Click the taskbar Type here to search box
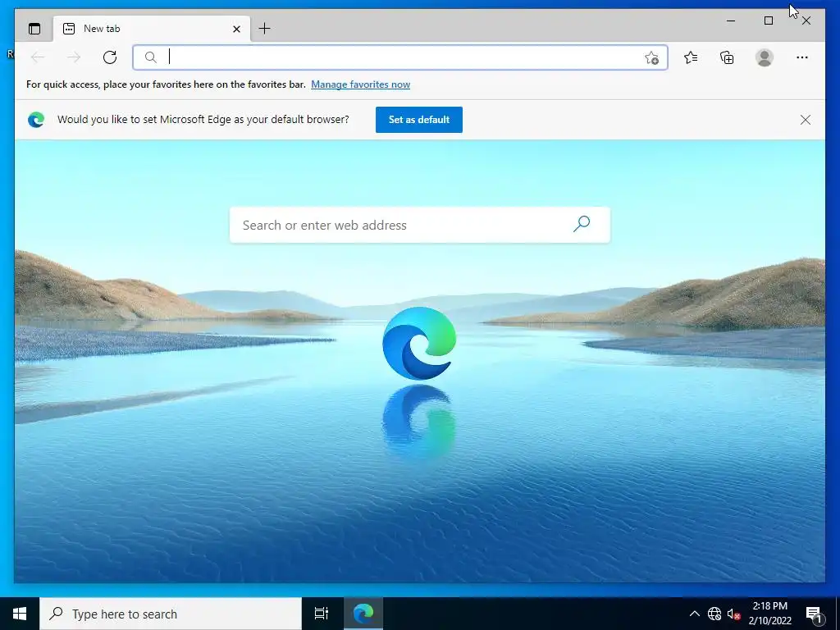This screenshot has width=840, height=630. coord(171,614)
